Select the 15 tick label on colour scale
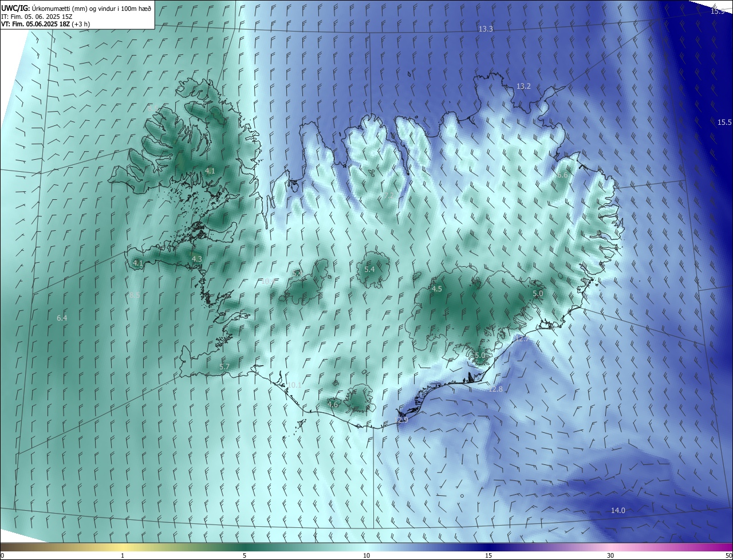This screenshot has height=560, width=733. coord(488,555)
